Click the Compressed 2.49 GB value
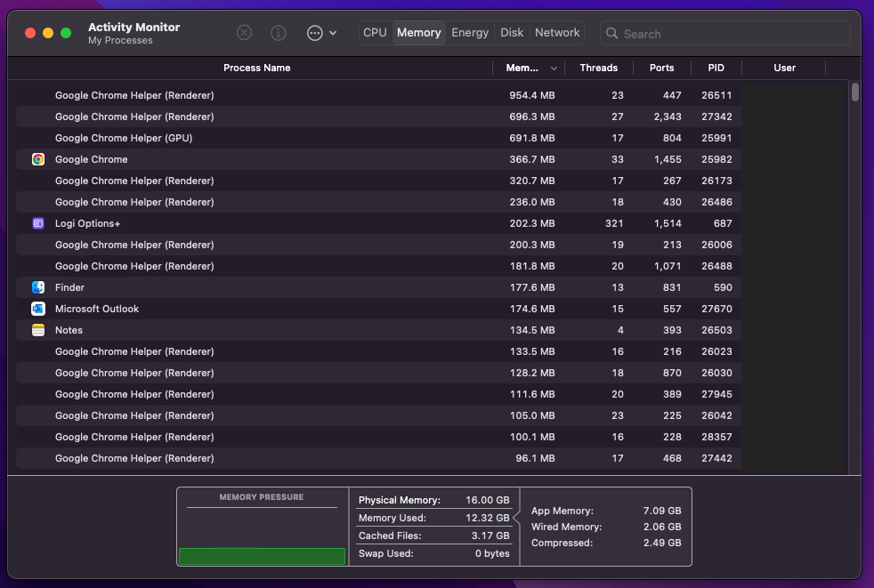 coord(662,543)
